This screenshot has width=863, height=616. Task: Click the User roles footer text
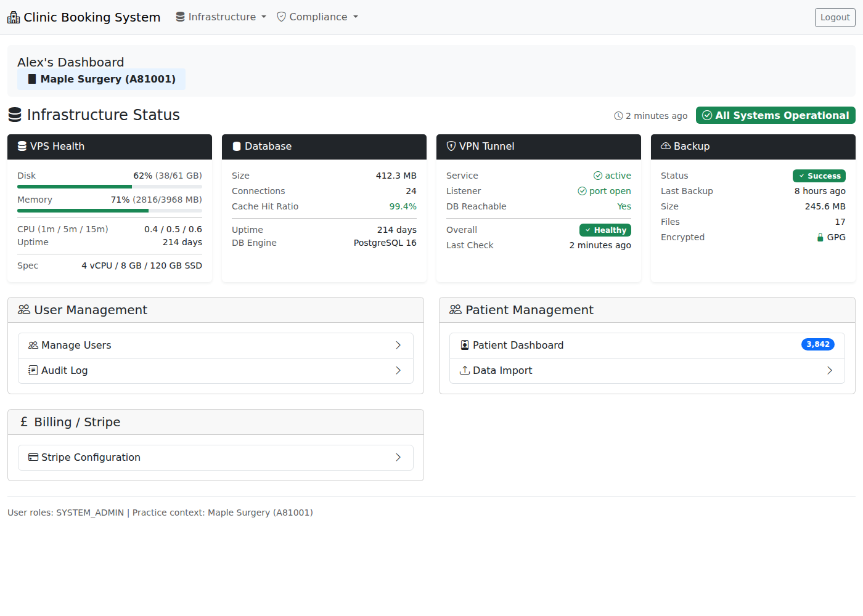(160, 513)
